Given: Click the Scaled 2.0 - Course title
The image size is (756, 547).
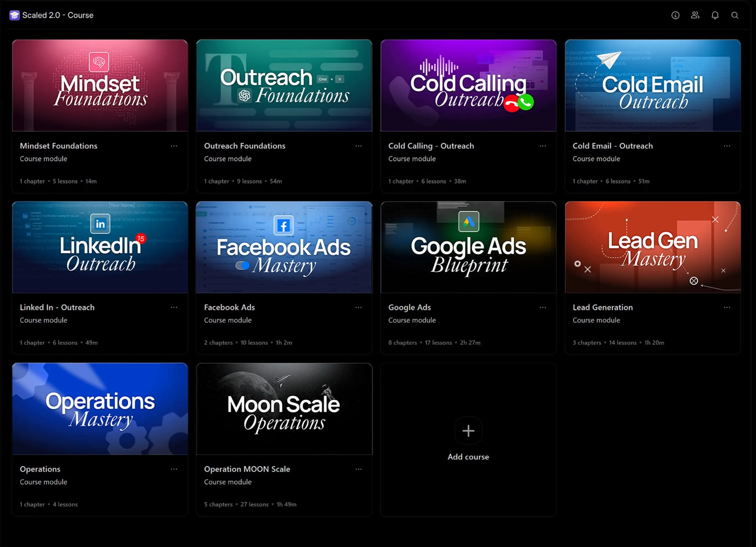Looking at the screenshot, I should pyautogui.click(x=58, y=15).
